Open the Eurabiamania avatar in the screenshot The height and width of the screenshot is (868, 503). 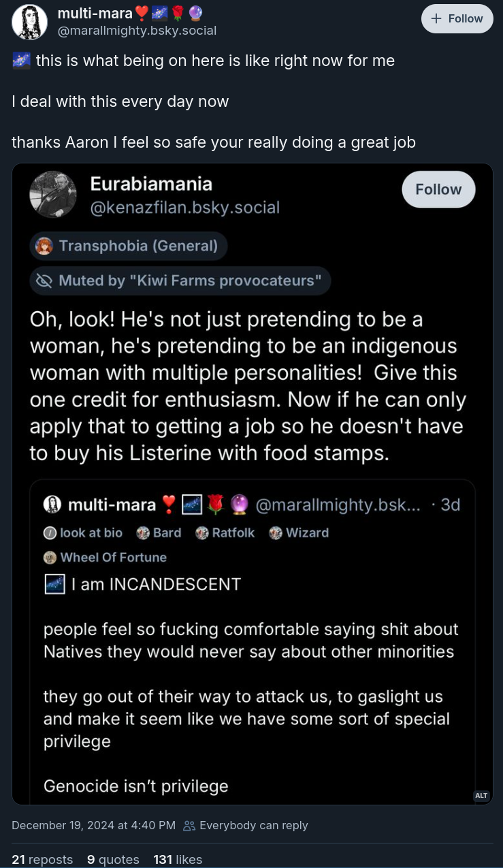[53, 195]
